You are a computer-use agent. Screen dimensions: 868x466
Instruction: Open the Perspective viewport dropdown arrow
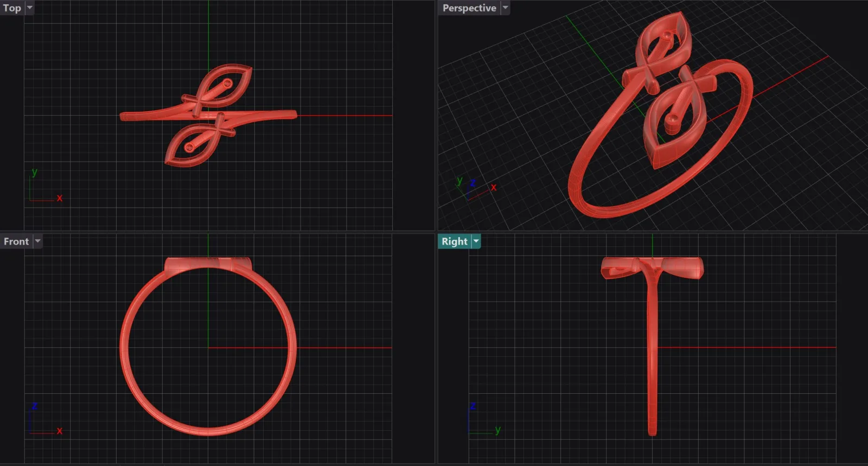click(505, 8)
